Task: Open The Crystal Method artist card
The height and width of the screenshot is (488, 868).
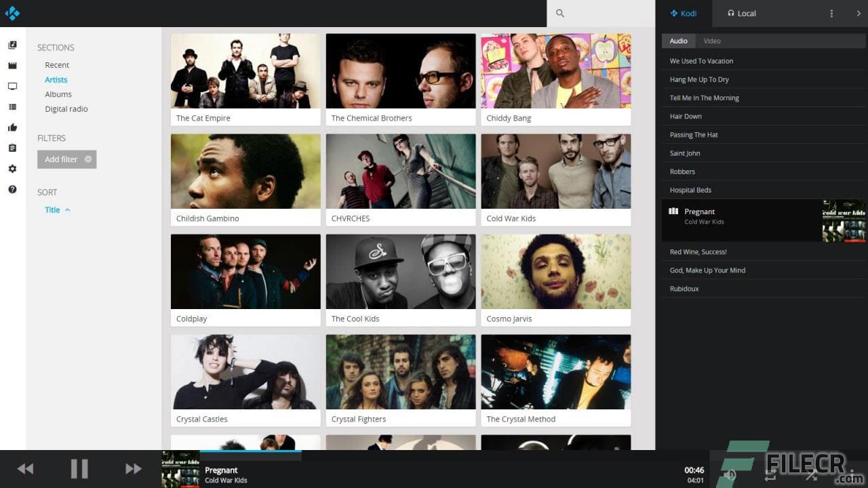Action: pyautogui.click(x=556, y=381)
